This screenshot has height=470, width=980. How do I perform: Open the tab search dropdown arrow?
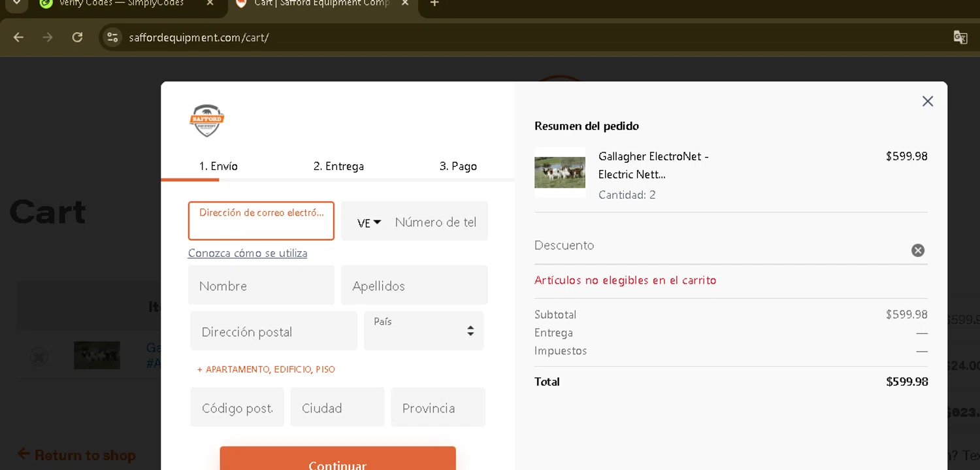tap(16, 3)
